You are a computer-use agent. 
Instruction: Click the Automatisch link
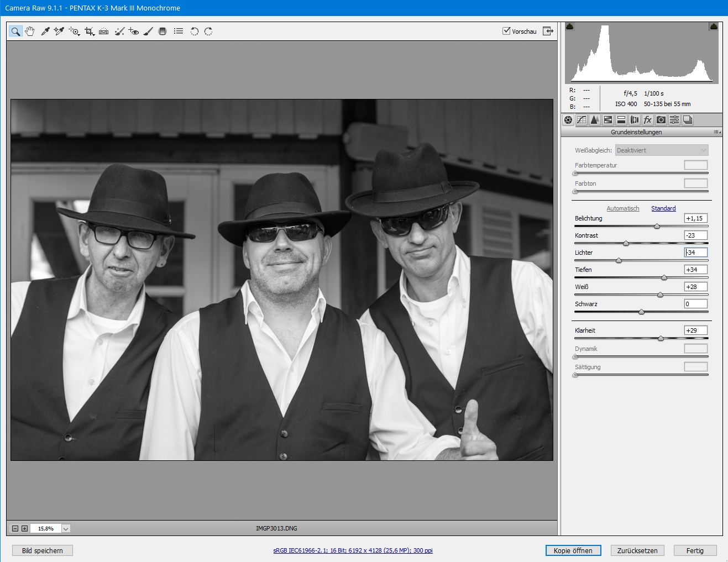(623, 208)
